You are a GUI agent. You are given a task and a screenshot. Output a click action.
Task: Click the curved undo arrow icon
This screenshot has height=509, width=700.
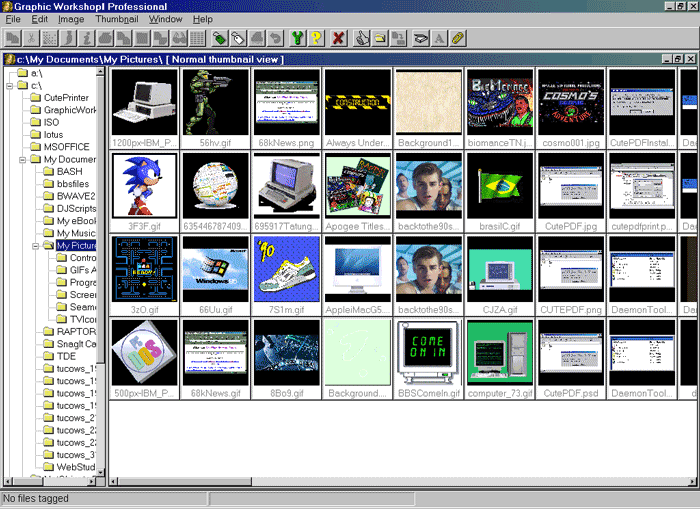tap(276, 38)
